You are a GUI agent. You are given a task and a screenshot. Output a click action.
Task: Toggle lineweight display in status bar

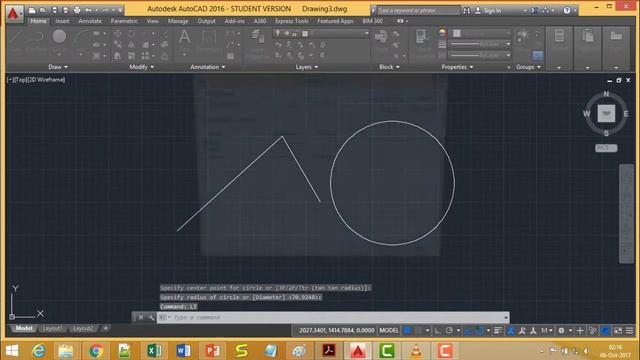click(x=498, y=330)
